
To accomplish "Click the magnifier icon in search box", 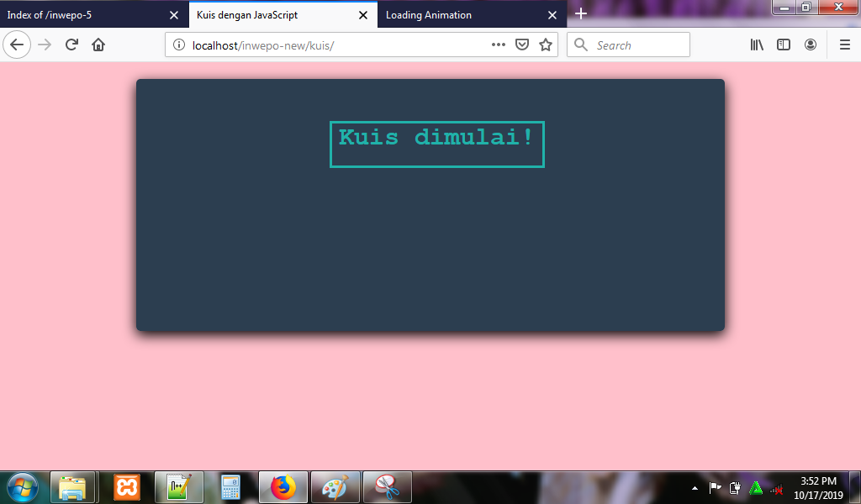I will (x=580, y=45).
